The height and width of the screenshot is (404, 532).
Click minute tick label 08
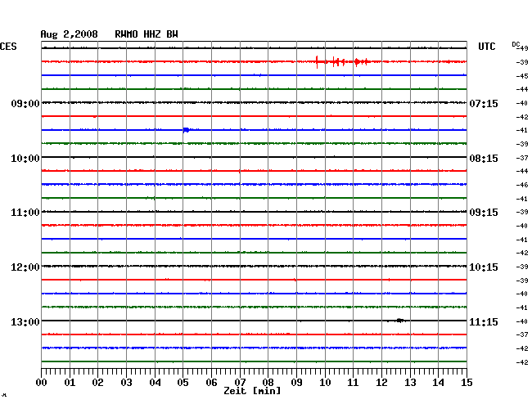[x=268, y=382]
